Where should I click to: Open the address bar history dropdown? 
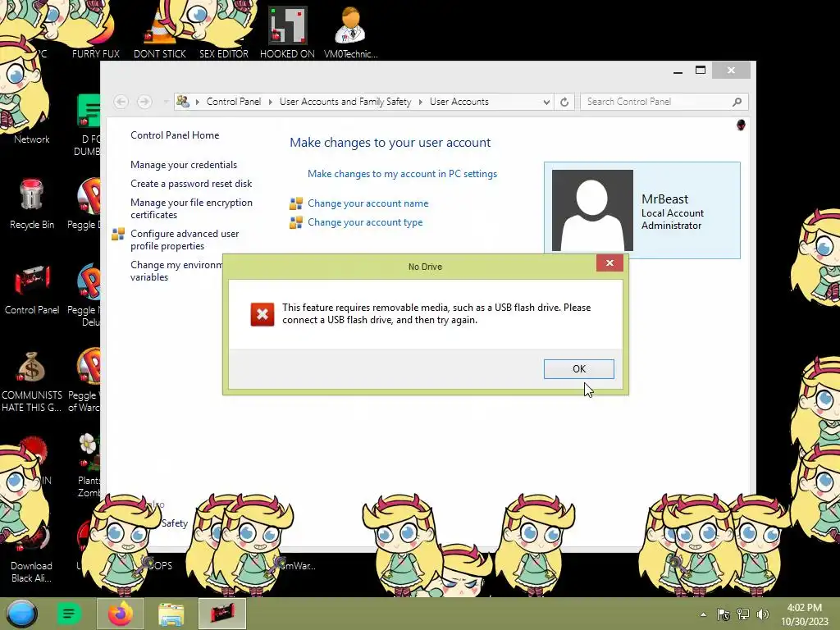pyautogui.click(x=546, y=102)
